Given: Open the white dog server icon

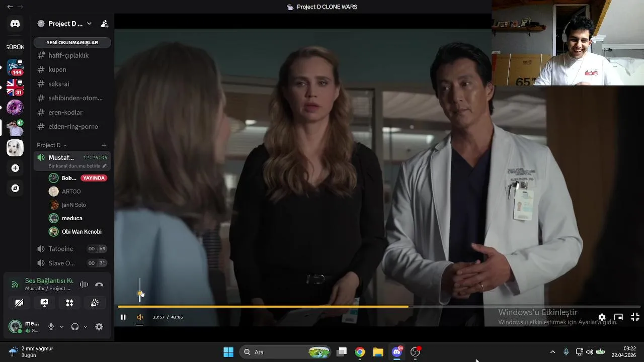Looking at the screenshot, I should 15,148.
